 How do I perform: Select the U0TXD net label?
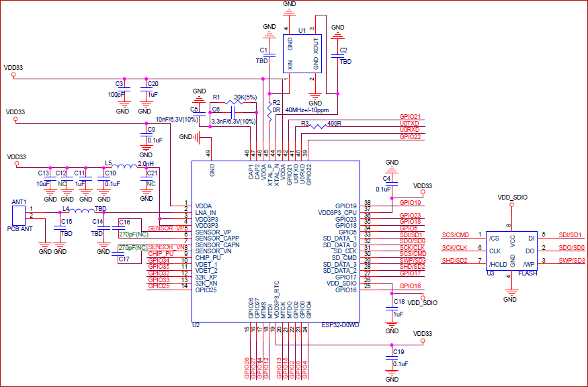[410, 124]
